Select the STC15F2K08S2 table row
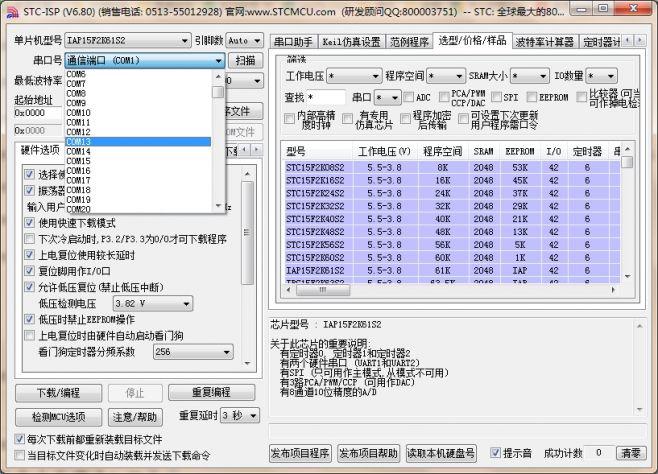The width and height of the screenshot is (658, 474). pyautogui.click(x=452, y=167)
